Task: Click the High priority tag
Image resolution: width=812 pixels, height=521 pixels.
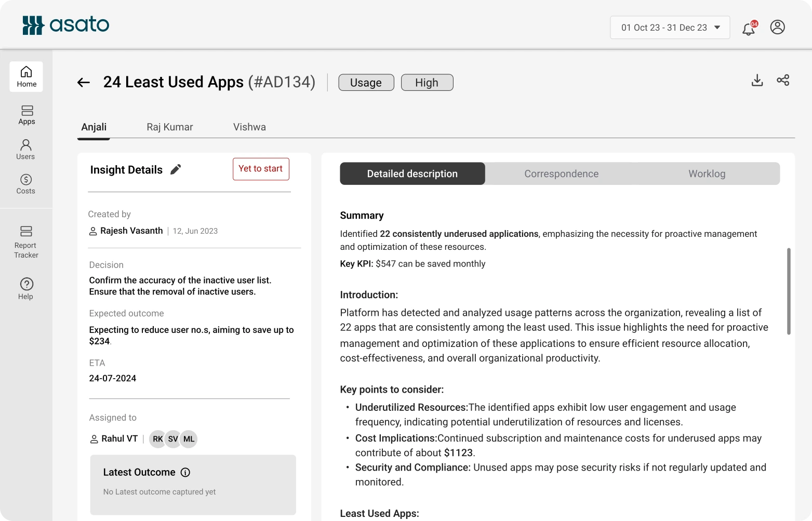Action: point(427,83)
